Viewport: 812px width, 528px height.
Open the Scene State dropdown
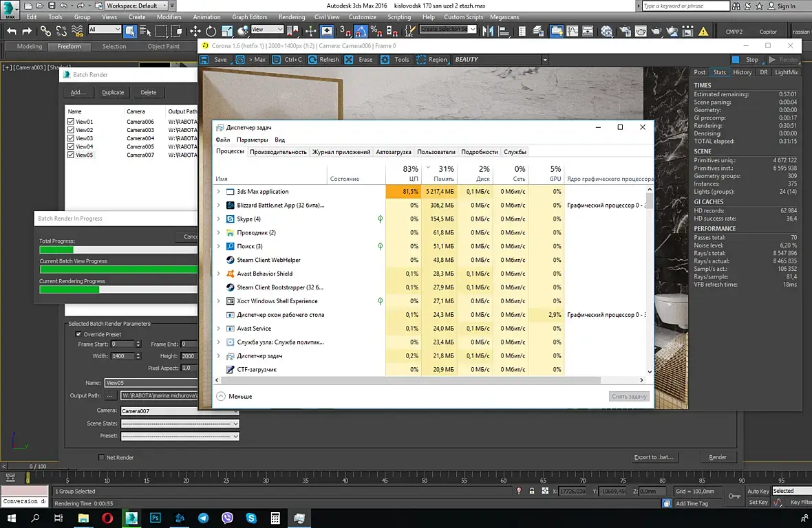click(180, 423)
